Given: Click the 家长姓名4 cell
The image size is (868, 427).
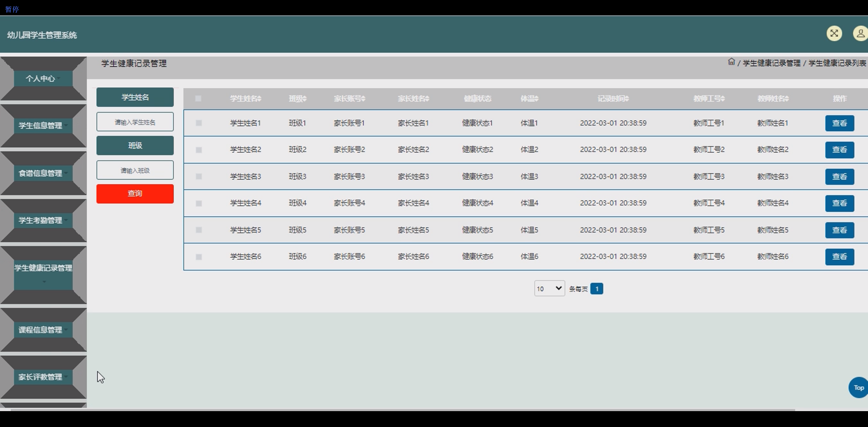Looking at the screenshot, I should click(413, 203).
